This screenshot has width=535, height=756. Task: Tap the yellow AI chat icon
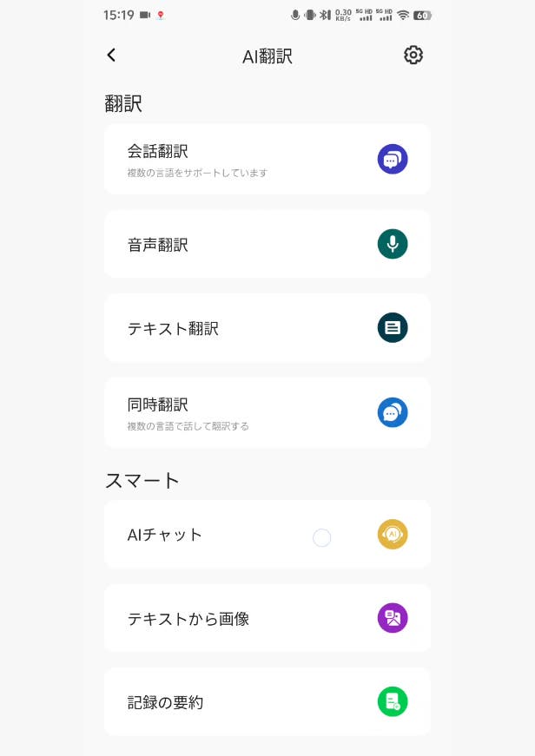pos(393,534)
